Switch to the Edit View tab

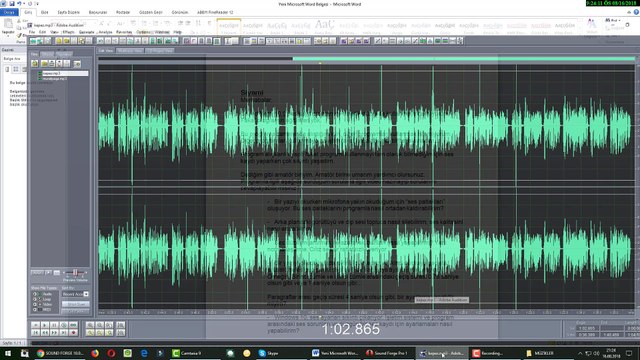[x=106, y=51]
